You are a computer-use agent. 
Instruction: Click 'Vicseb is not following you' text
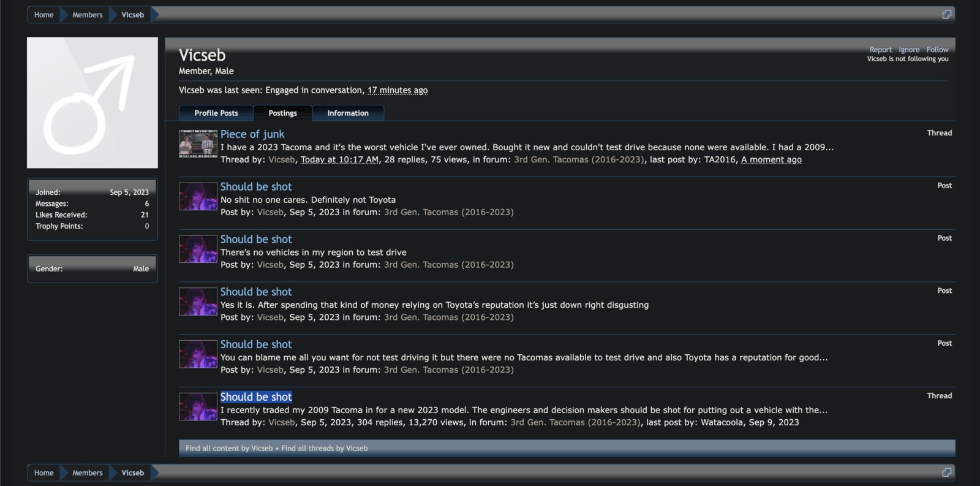[x=908, y=59]
